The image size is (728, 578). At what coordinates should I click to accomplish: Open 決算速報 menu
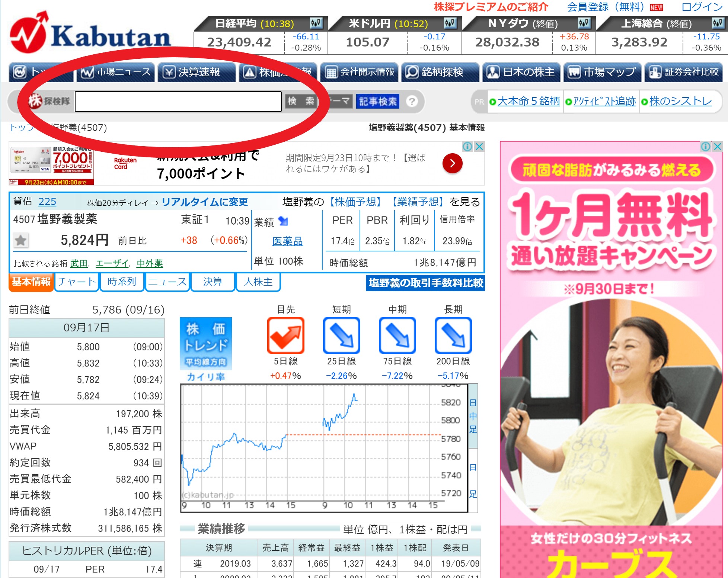pyautogui.click(x=197, y=72)
